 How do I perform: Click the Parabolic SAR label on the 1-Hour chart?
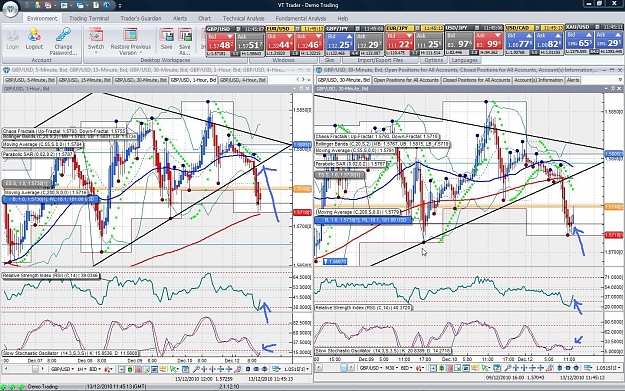click(x=38, y=154)
